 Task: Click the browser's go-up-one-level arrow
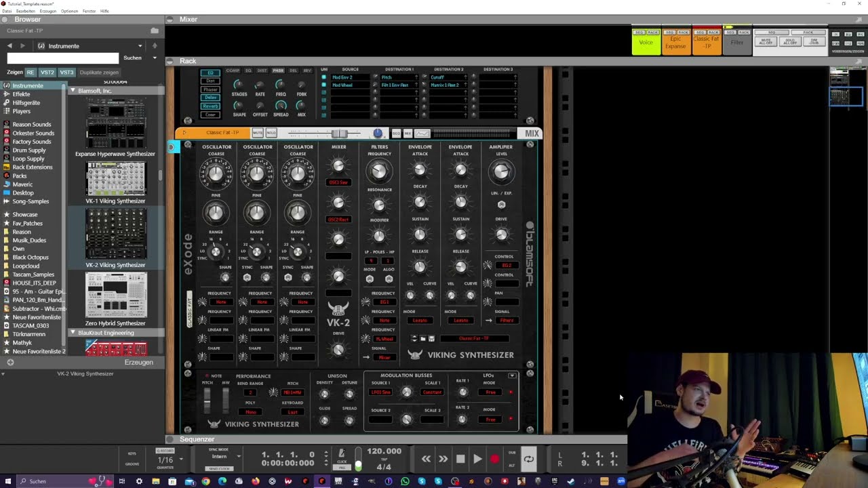pos(155,46)
